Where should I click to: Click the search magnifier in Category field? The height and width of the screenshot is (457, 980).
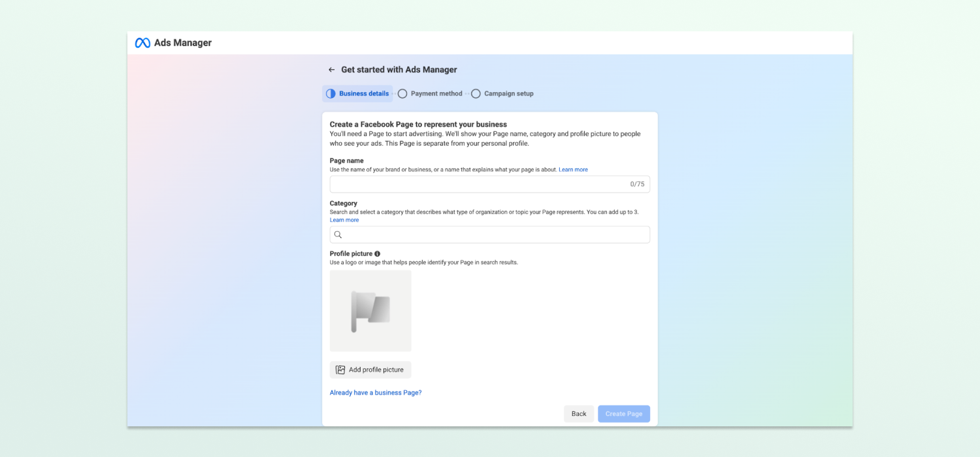coord(338,235)
